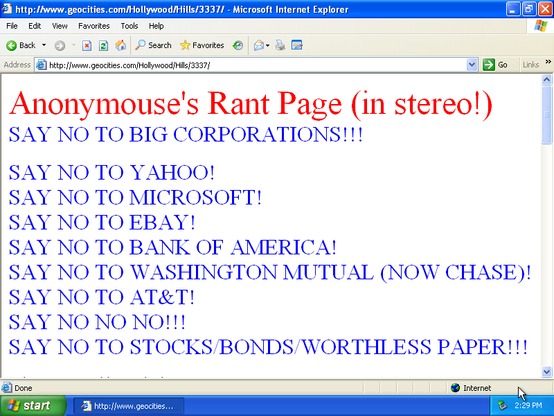Open the Windows Start menu

point(33,405)
